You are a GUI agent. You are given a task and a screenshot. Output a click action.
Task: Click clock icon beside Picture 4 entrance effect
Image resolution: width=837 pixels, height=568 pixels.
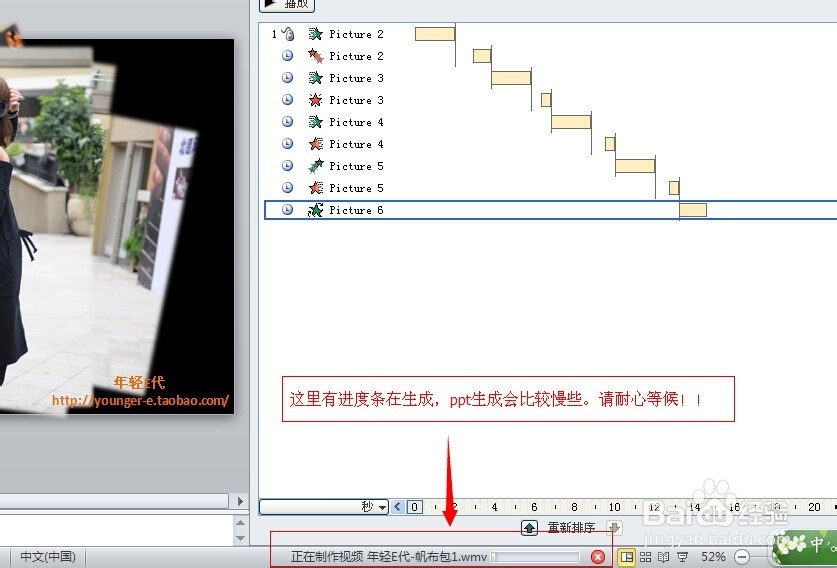287,121
